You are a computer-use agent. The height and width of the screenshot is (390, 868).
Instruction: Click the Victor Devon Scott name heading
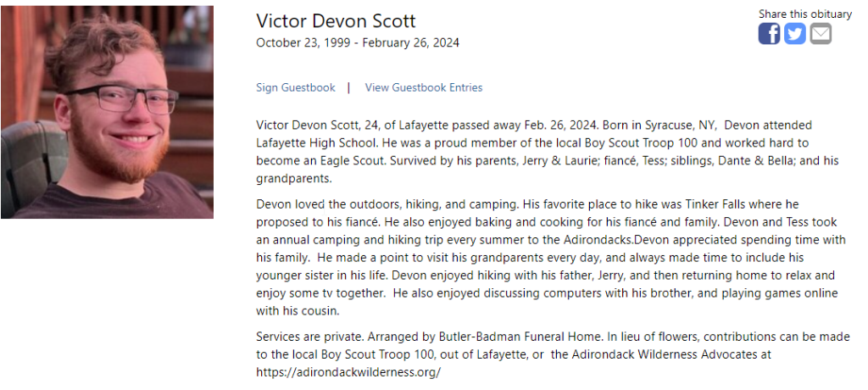coord(336,21)
